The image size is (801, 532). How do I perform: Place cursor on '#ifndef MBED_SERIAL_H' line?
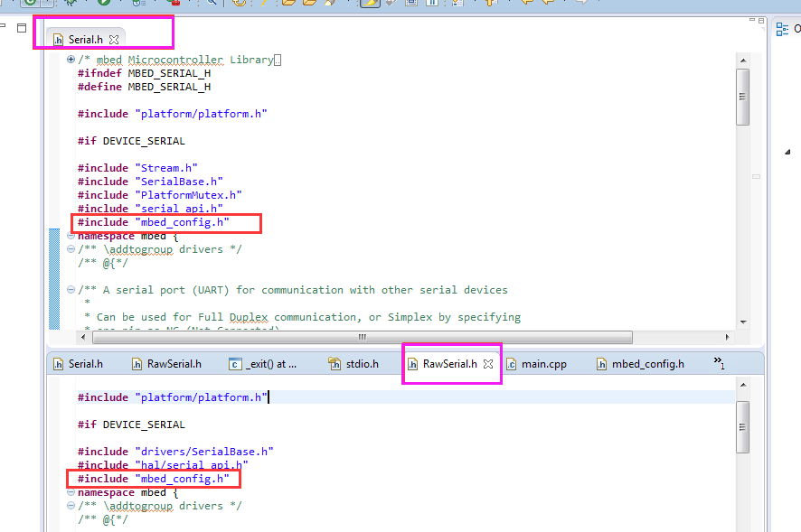[x=144, y=73]
